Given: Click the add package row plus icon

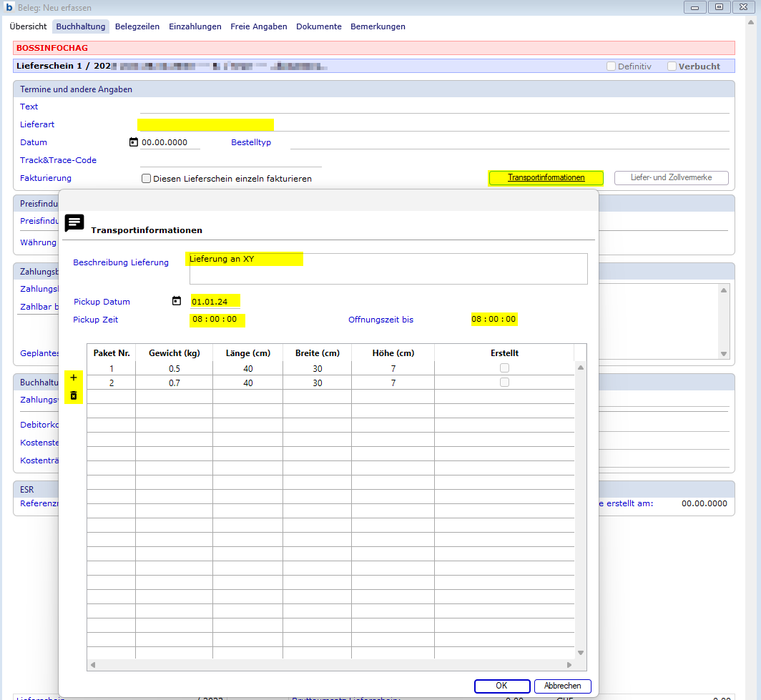Looking at the screenshot, I should (73, 378).
